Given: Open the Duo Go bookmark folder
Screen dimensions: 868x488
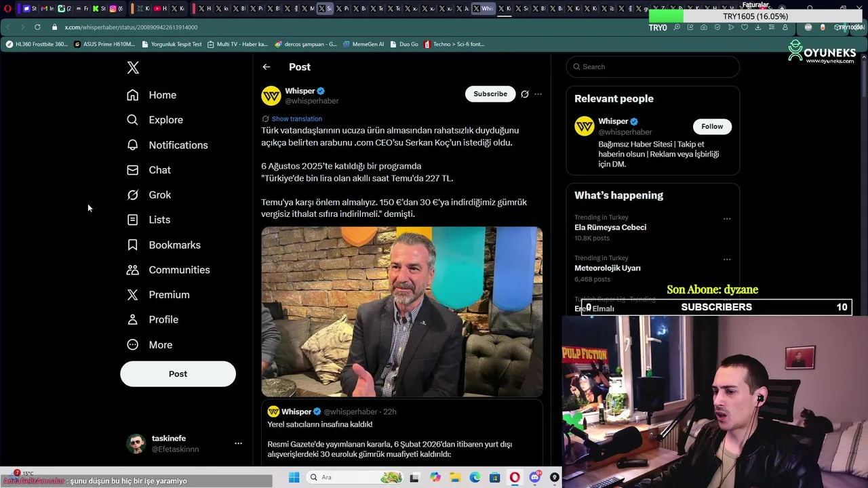Looking at the screenshot, I should pyautogui.click(x=404, y=44).
